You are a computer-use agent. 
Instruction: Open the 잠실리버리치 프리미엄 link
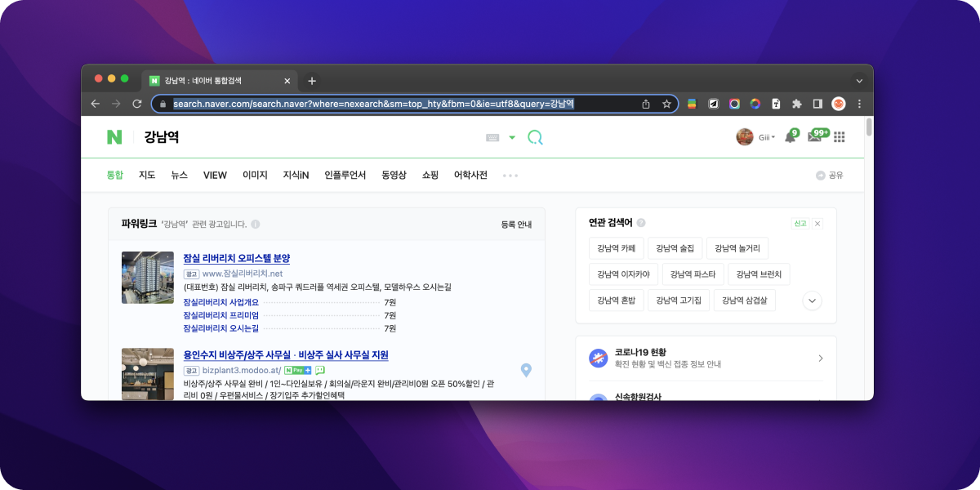[x=220, y=315]
